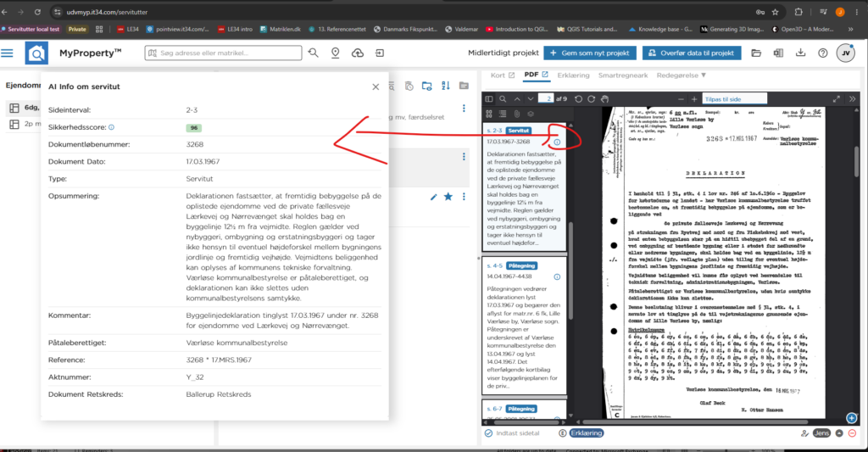Toggle the PDF sidebar panel
The image size is (868, 452).
(489, 99)
